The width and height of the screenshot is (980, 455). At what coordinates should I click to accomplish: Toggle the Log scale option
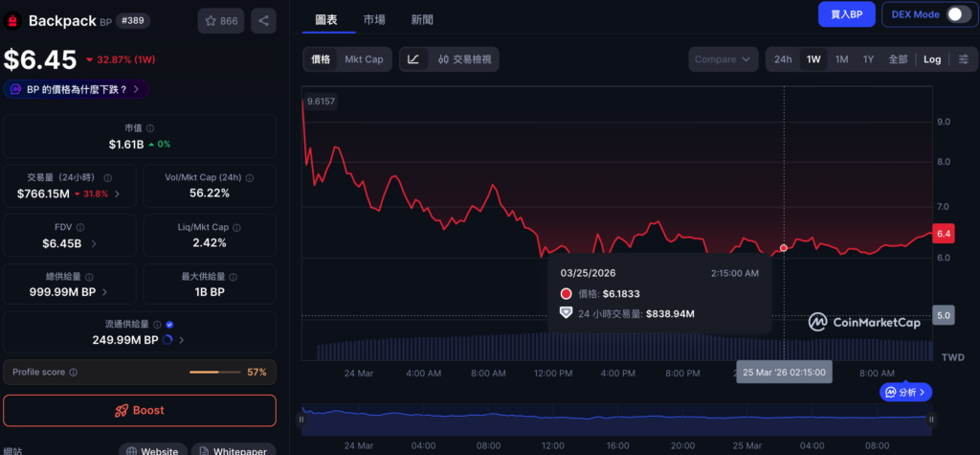[x=931, y=59]
